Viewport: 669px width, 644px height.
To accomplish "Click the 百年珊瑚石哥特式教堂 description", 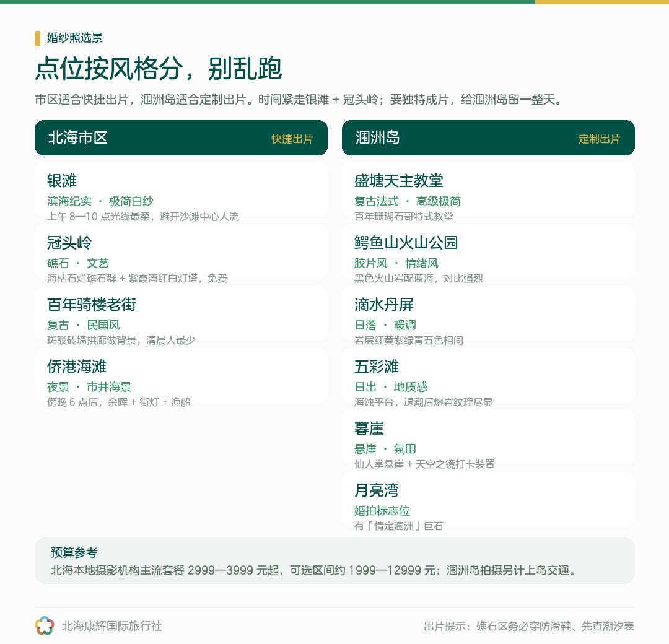I will (404, 217).
